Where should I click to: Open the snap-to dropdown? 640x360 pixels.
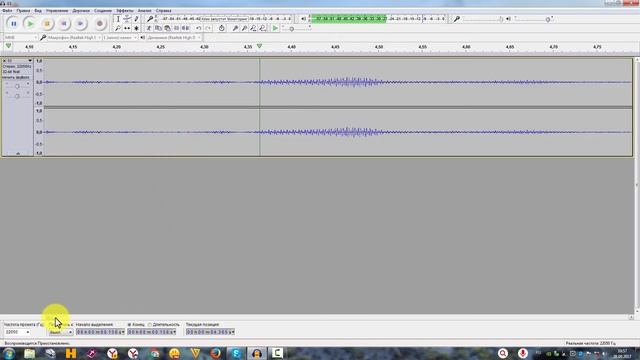61,332
